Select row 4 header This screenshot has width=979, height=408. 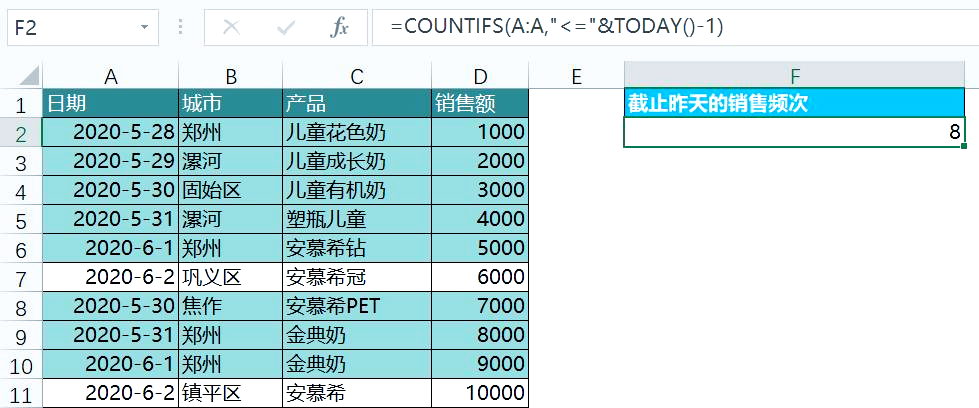(x=21, y=191)
